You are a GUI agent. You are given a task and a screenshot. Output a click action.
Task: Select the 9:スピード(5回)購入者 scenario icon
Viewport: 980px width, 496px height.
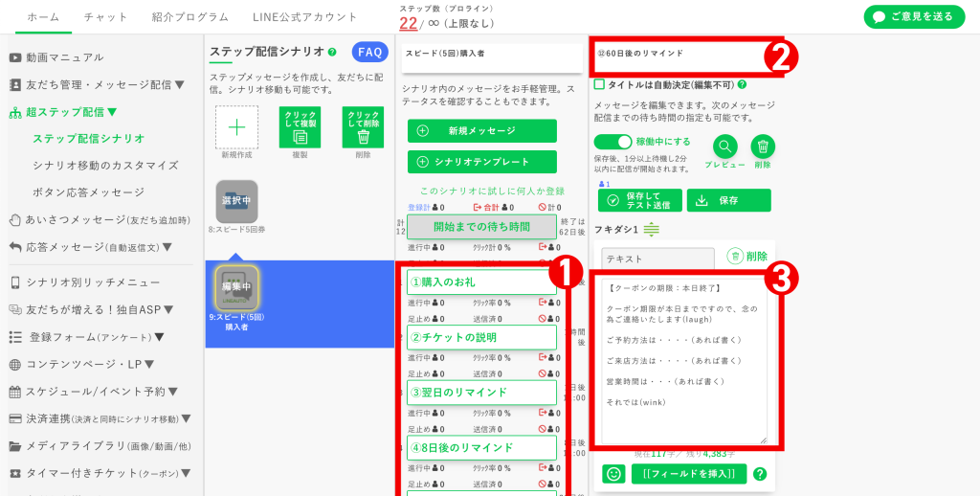(x=237, y=287)
